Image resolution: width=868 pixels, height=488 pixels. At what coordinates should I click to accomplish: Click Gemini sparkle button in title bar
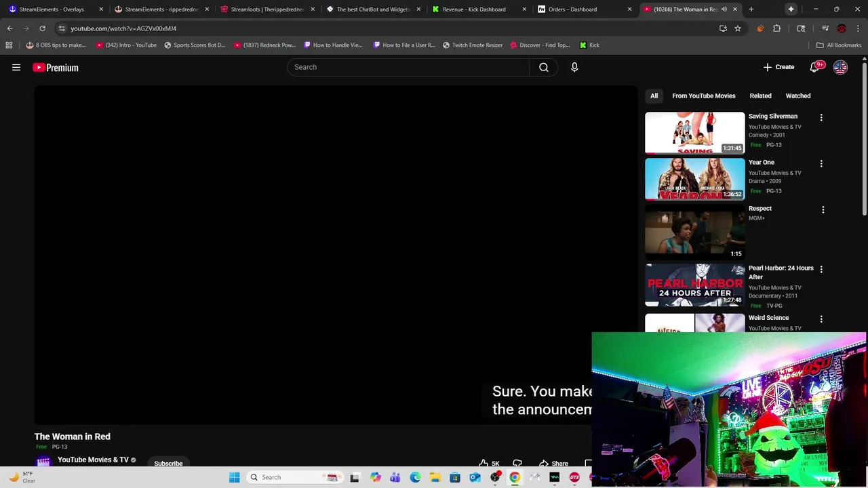[x=791, y=9]
